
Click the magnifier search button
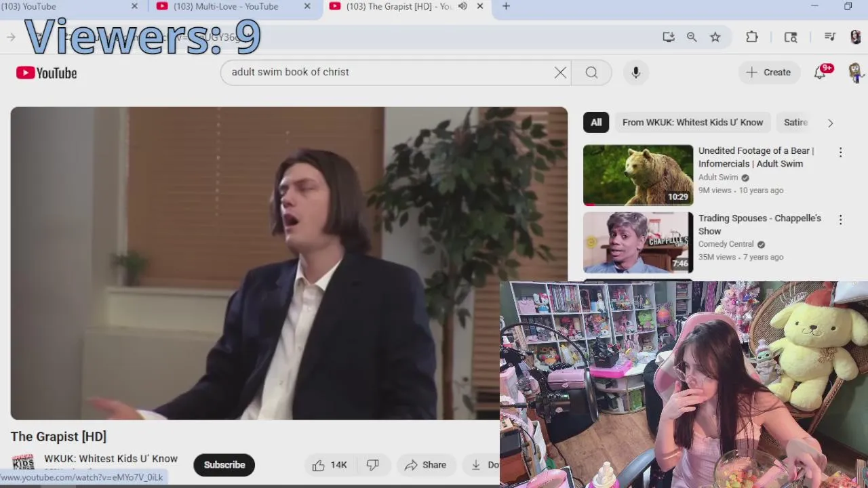point(591,73)
